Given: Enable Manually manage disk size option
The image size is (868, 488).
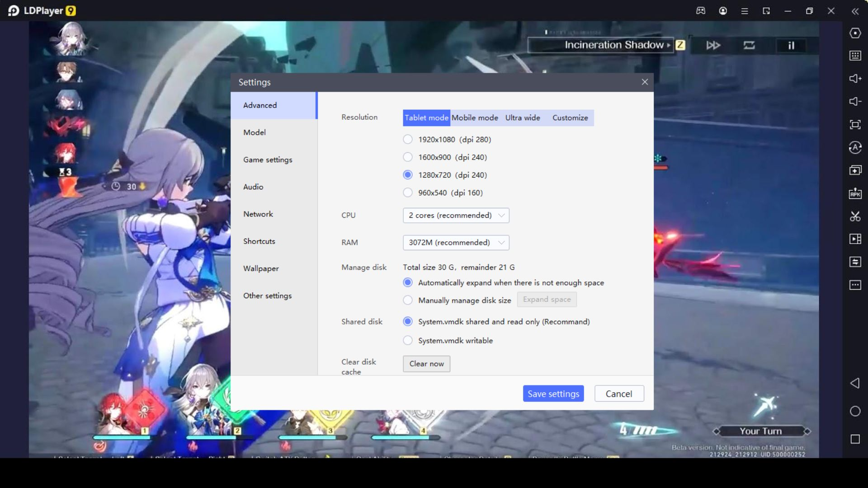Looking at the screenshot, I should pos(407,300).
